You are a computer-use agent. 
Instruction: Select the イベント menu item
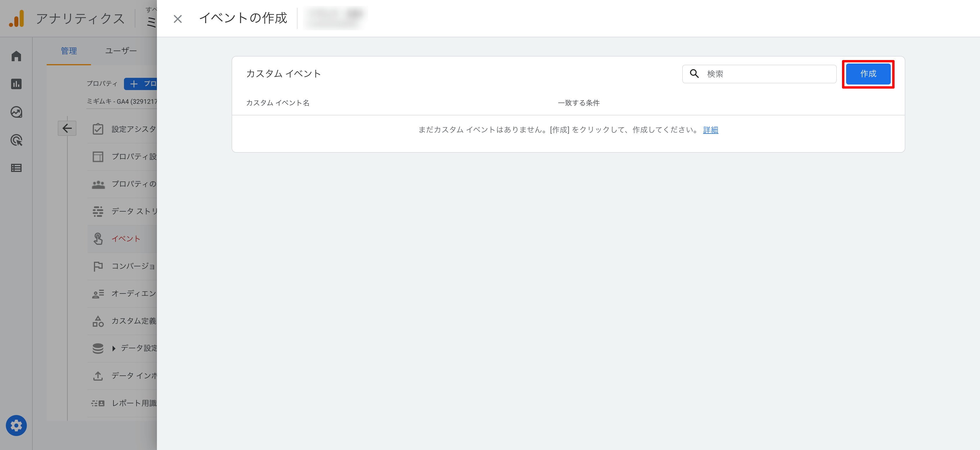tap(122, 239)
